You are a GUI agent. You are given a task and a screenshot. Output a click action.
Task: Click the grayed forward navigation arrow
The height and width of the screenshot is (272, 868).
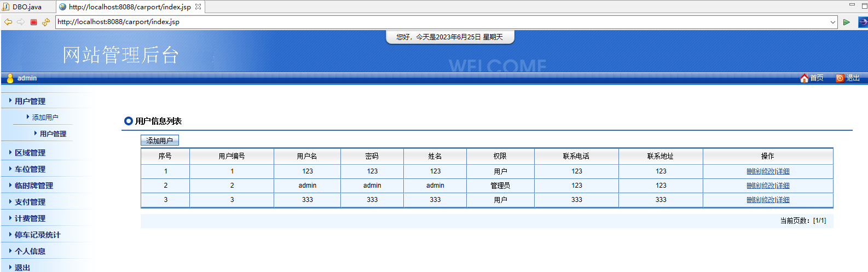click(x=21, y=22)
